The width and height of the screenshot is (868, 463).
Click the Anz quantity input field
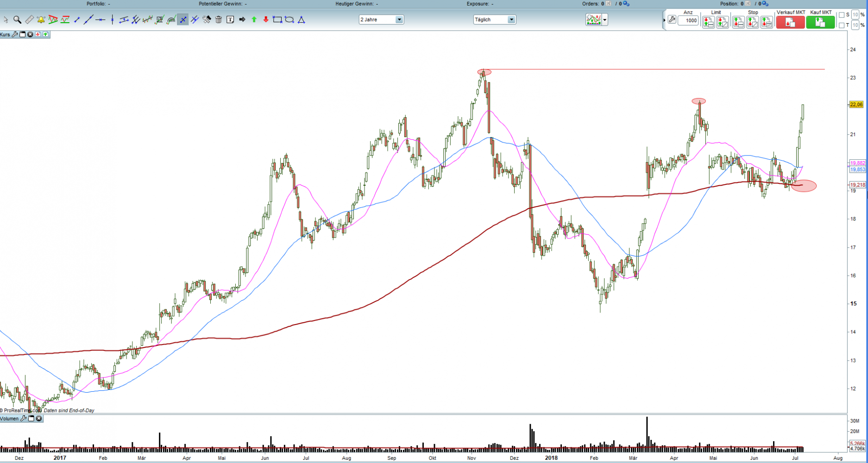[688, 20]
